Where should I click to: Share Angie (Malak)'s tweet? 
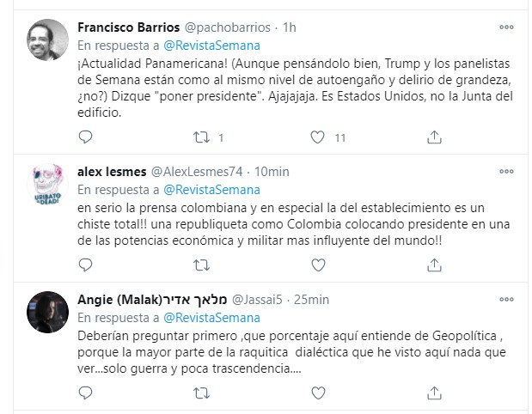[x=435, y=393]
